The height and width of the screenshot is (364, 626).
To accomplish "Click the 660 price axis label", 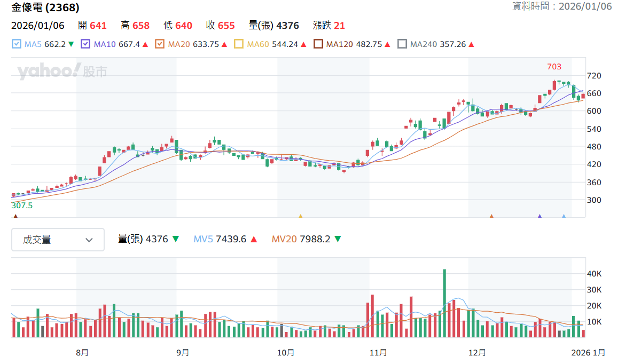I will (594, 93).
